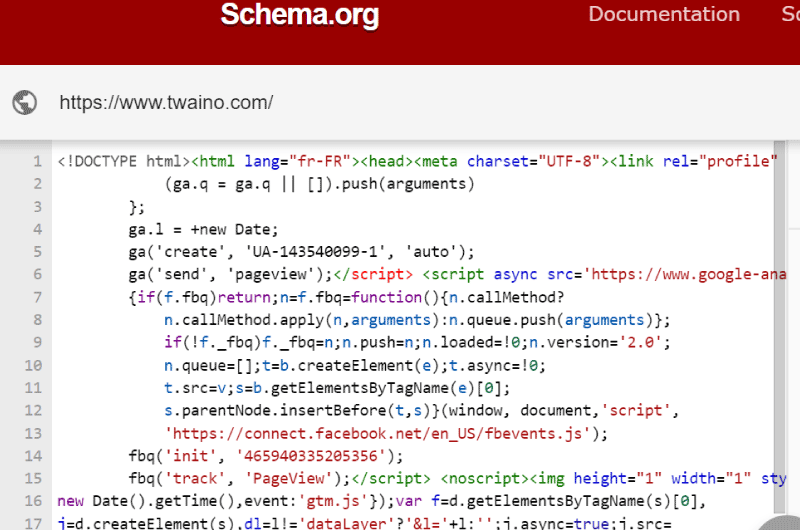Click line number 1 in gutter
The width and height of the screenshot is (800, 530).
click(38, 162)
